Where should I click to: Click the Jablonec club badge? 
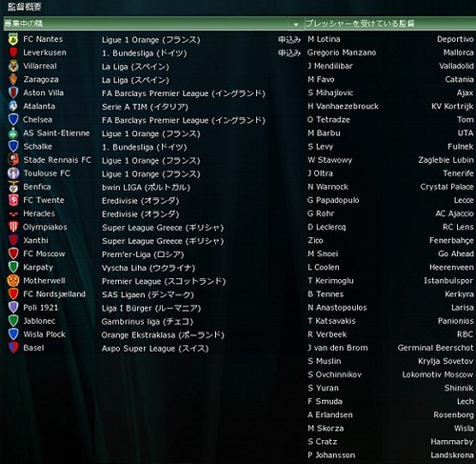pyautogui.click(x=13, y=321)
